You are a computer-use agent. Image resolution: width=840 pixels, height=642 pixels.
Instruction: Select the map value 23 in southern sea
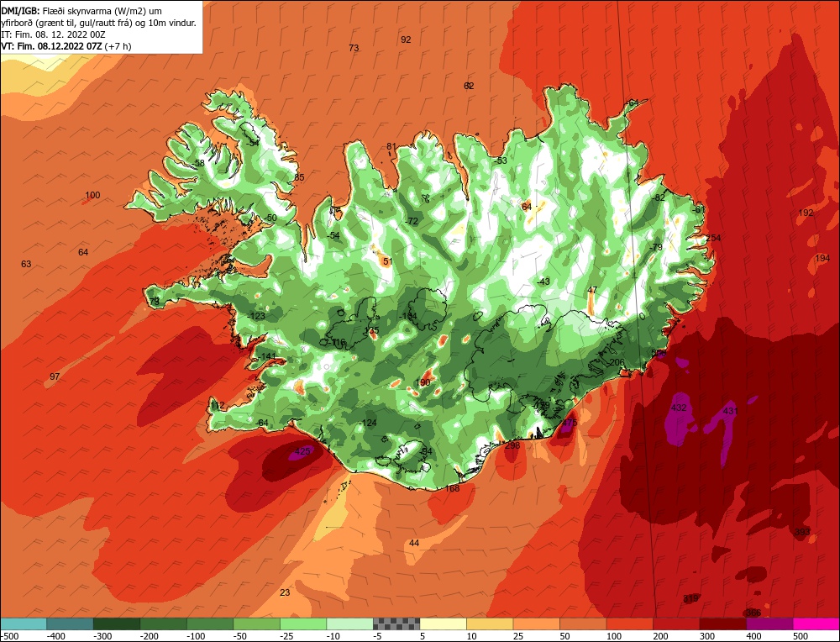pos(285,592)
